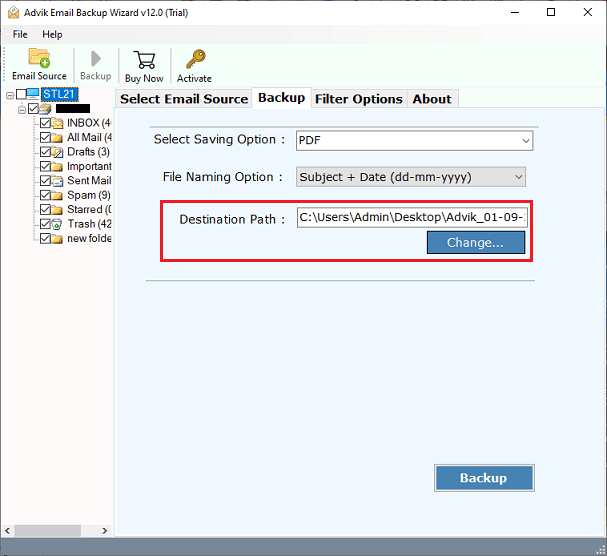Image resolution: width=607 pixels, height=556 pixels.
Task: Switch to Select Email Source tab
Action: click(184, 99)
